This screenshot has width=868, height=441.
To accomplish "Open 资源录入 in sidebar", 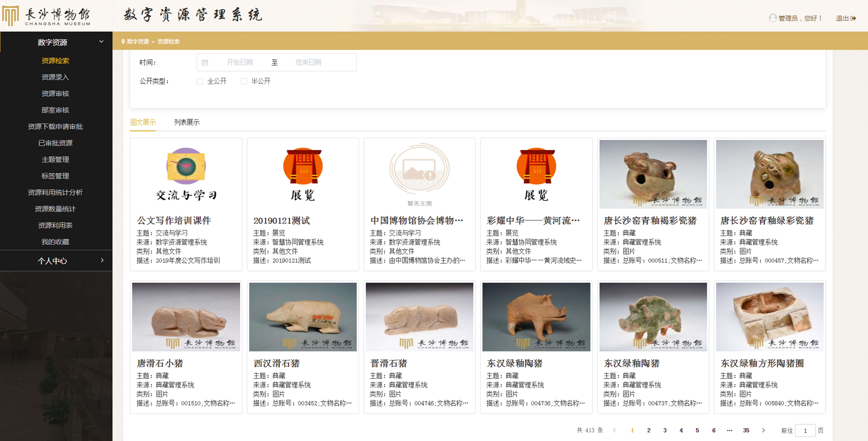I will pos(55,77).
